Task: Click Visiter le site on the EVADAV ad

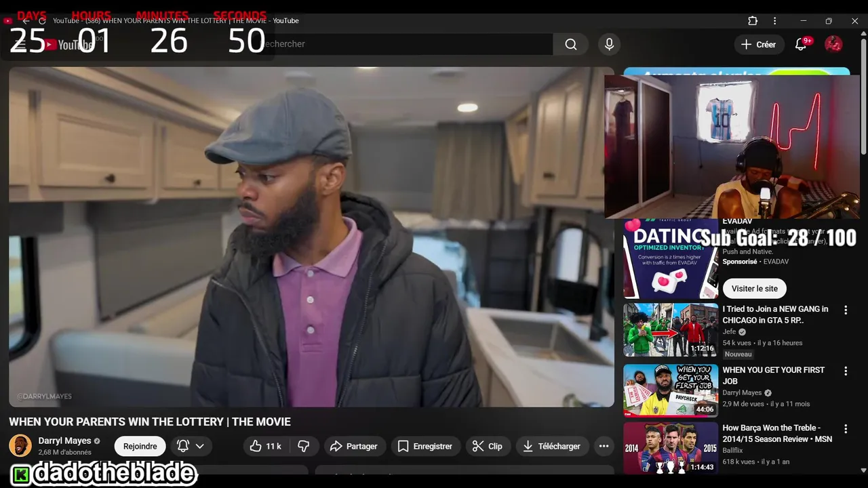Action: click(x=755, y=288)
